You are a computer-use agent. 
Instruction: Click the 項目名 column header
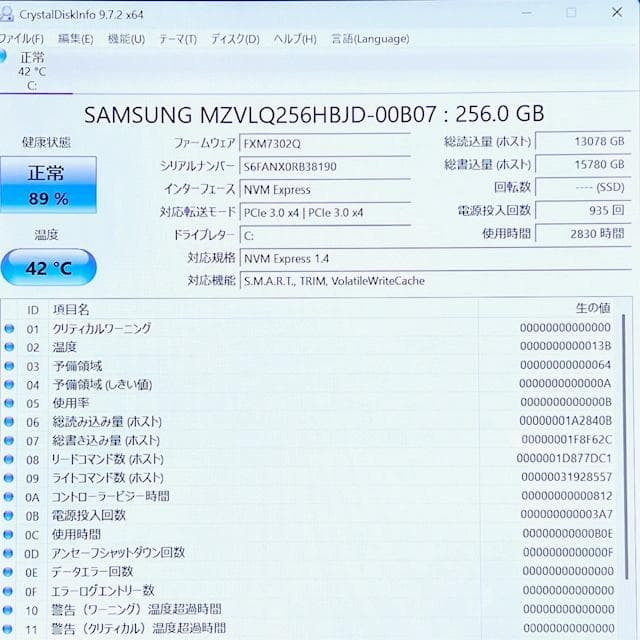(71, 309)
